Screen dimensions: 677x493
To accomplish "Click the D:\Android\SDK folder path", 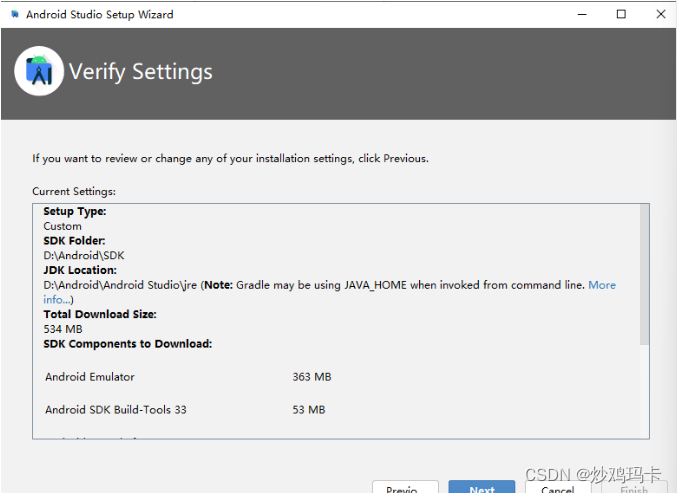I will 84,256.
